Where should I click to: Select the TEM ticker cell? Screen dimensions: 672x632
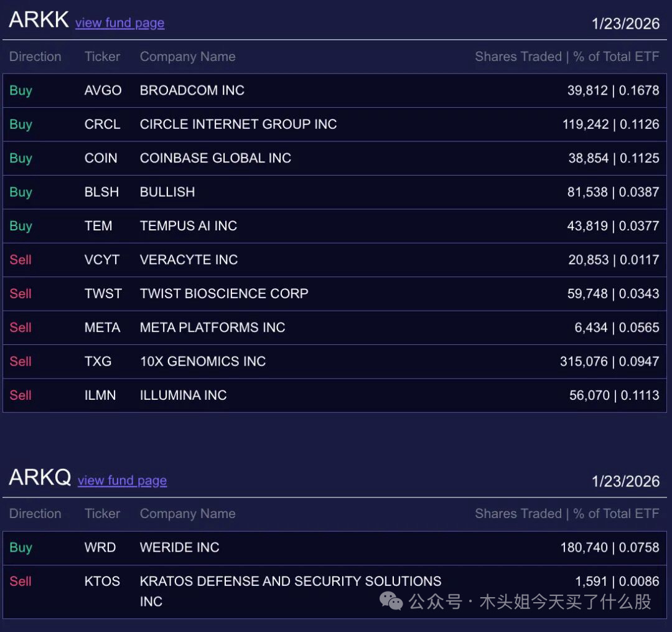click(x=98, y=226)
